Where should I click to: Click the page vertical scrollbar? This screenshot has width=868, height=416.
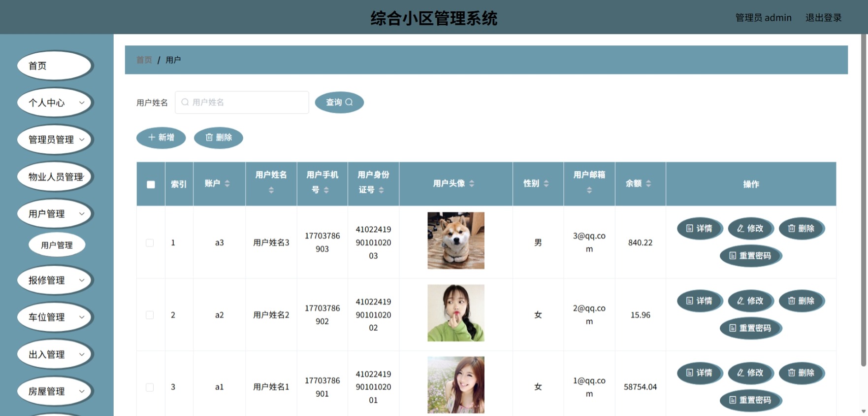[x=864, y=200]
